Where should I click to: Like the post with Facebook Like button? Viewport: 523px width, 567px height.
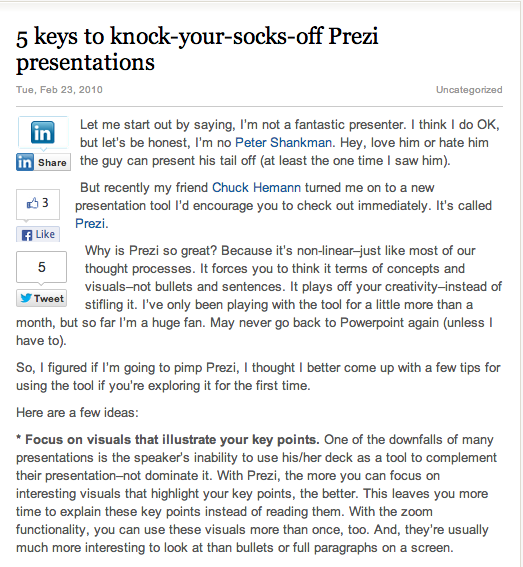coord(38,234)
